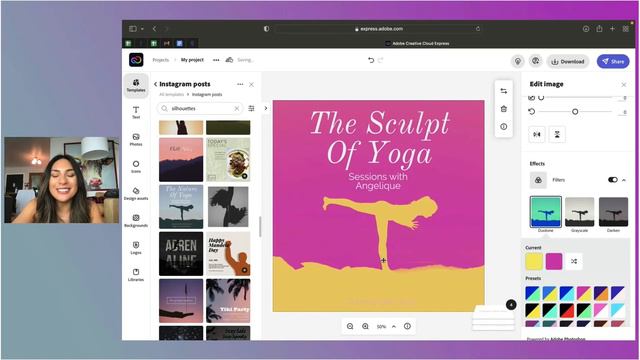
Task: Open the Backgrounds sidebar panel
Action: pyautogui.click(x=136, y=220)
